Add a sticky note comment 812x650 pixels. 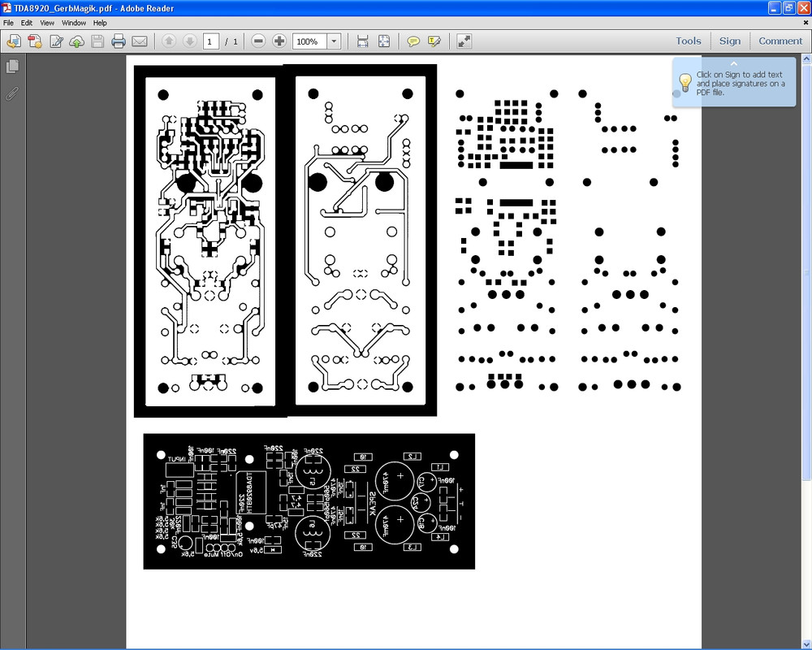coord(413,41)
